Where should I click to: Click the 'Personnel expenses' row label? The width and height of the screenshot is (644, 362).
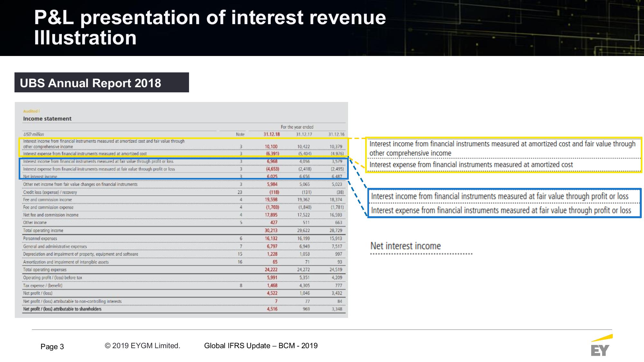tap(40, 238)
